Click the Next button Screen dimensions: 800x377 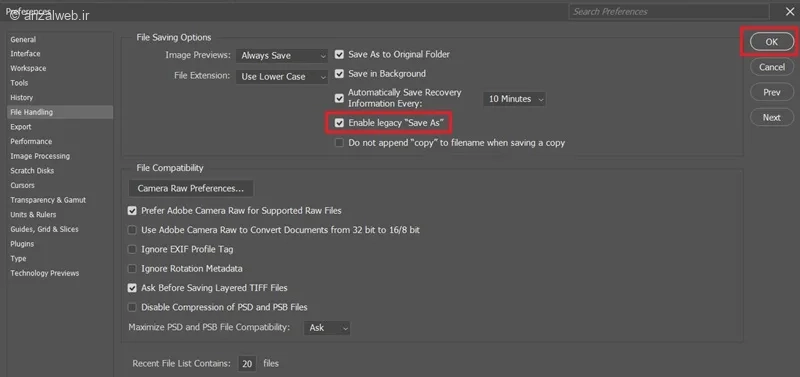[x=771, y=117]
